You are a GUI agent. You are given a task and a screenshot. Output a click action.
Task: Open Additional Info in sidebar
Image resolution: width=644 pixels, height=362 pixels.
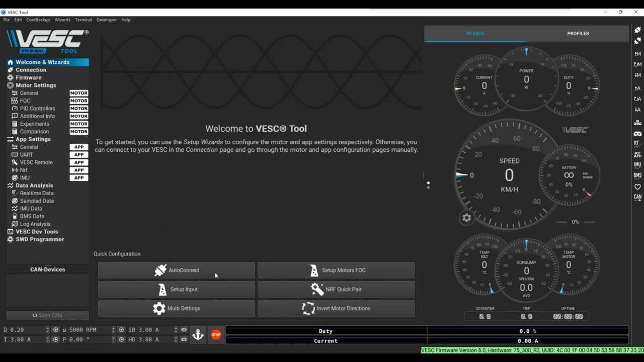(x=47, y=116)
